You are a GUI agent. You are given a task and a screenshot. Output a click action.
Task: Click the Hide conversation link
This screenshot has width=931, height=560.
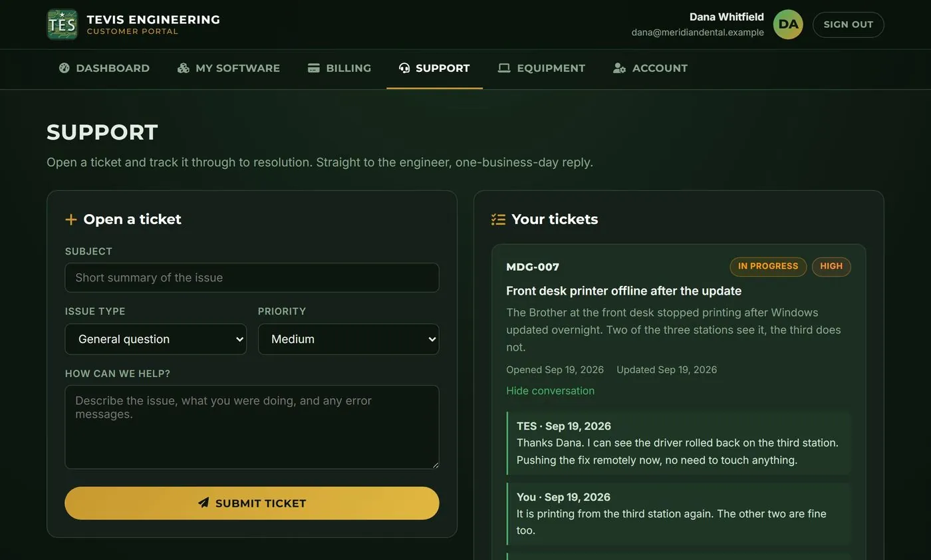[551, 391]
